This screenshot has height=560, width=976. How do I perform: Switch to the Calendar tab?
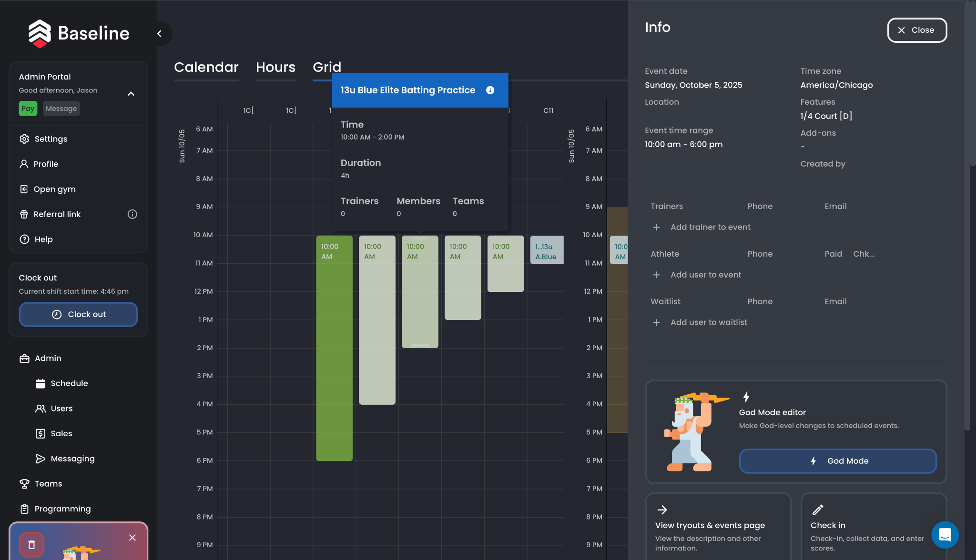point(206,67)
